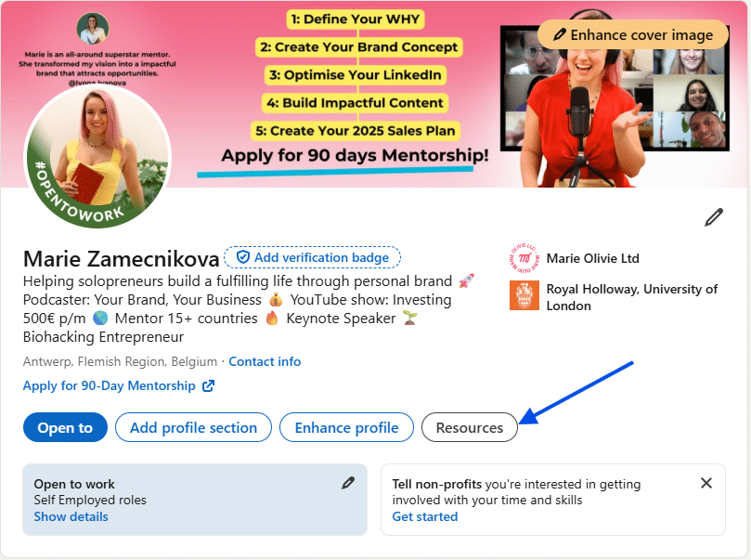Expand Show details for open to work

(71, 517)
